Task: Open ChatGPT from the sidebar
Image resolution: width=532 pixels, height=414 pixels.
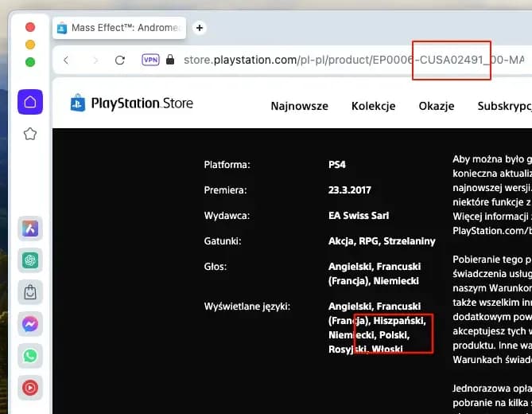Action: point(30,260)
